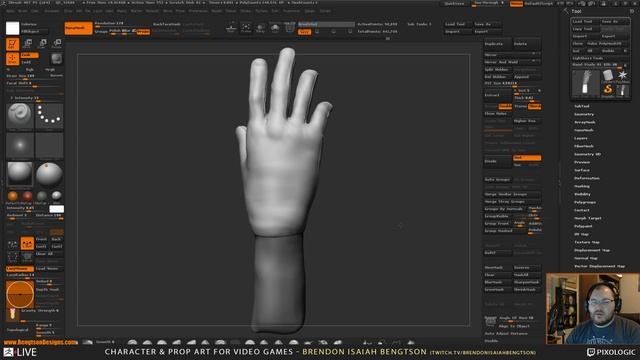Open the Color menu
640x360 pixels.
tap(35, 11)
